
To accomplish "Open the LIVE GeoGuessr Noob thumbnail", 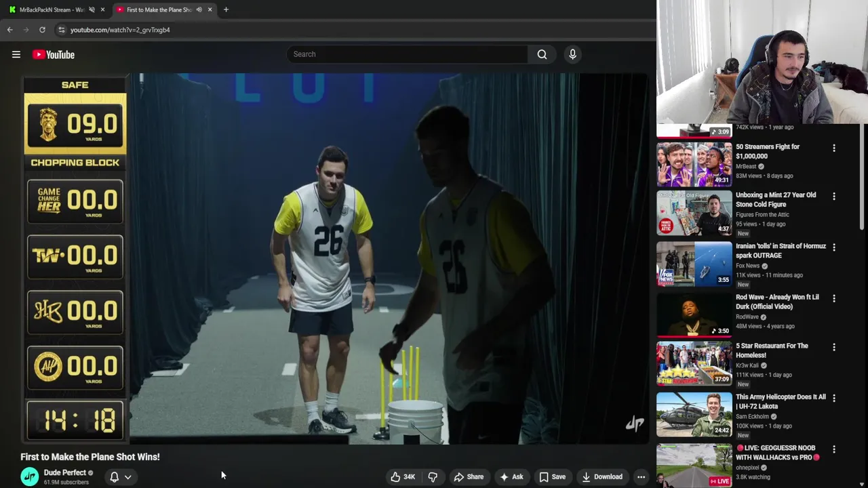I will [694, 466].
